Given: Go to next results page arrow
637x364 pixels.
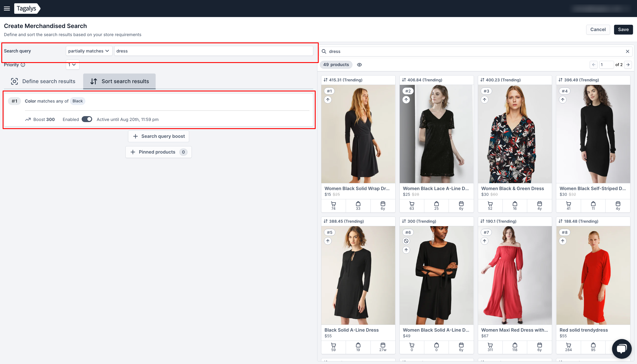Looking at the screenshot, I should [628, 65].
